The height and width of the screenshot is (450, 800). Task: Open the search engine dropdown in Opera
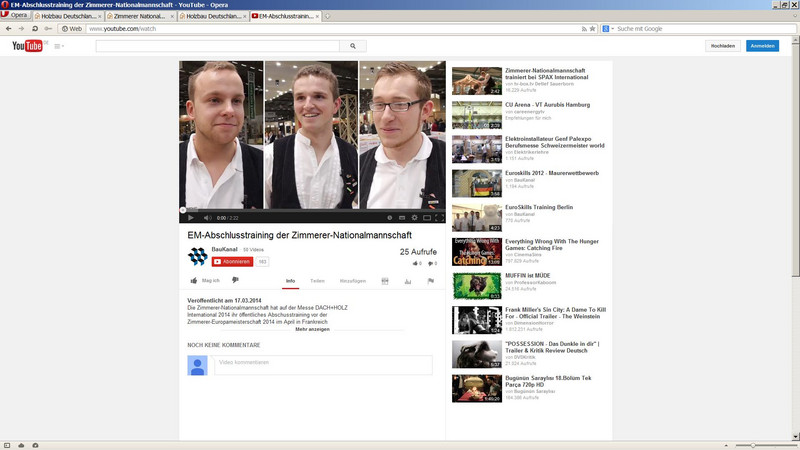pos(608,29)
